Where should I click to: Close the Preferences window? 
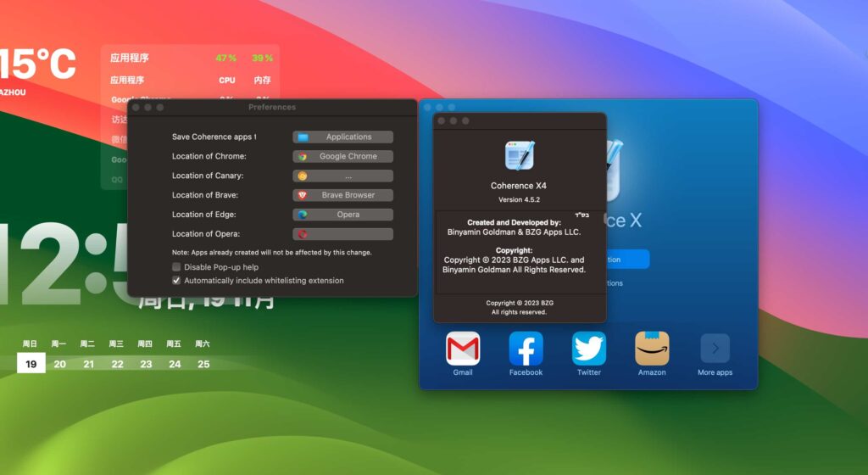click(x=136, y=107)
